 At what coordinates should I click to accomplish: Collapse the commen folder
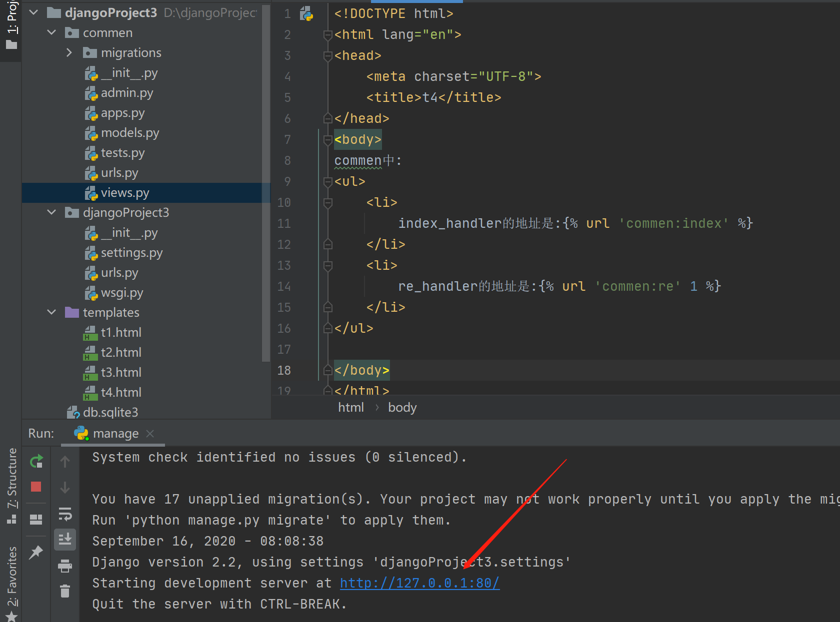pos(51,32)
